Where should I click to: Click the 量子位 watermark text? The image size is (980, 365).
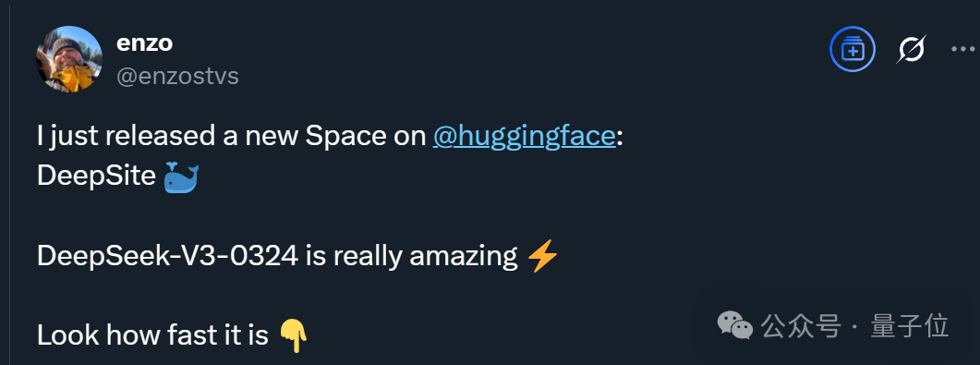[910, 326]
